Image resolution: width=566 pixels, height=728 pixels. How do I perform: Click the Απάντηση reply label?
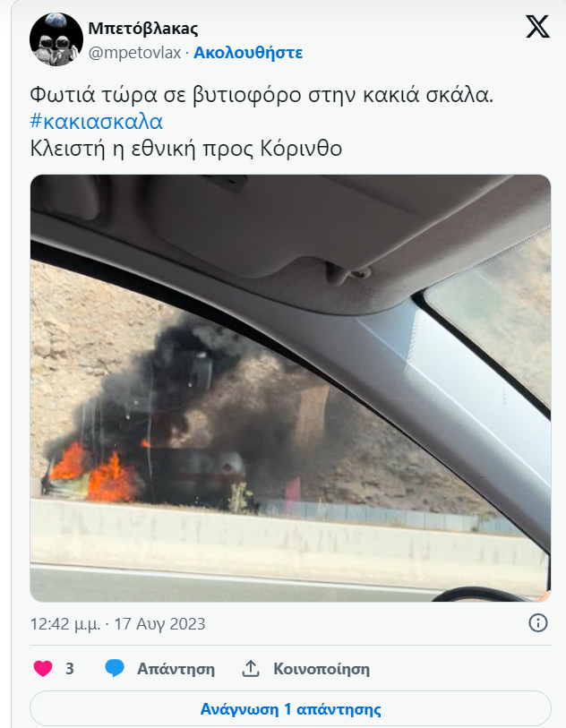point(176,669)
